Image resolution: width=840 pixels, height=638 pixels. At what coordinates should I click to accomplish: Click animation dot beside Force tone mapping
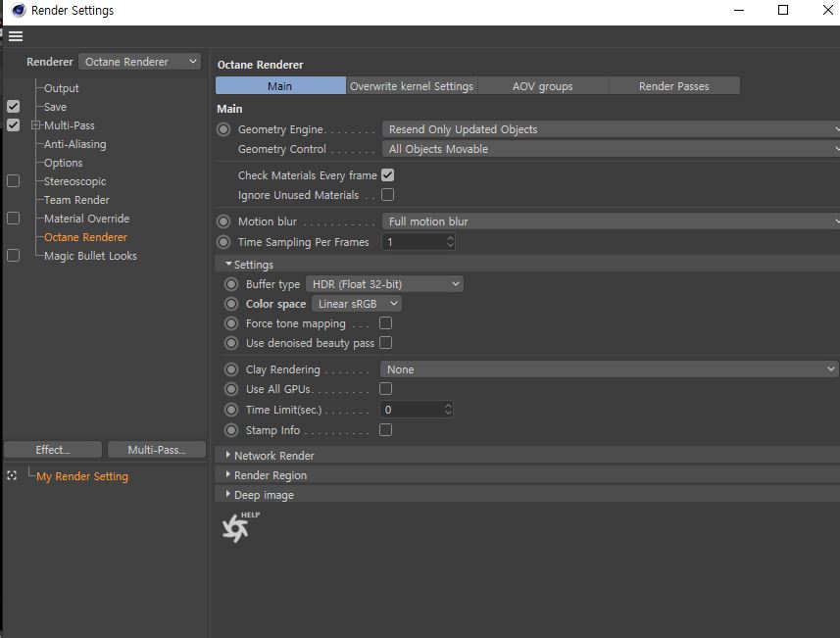tap(231, 323)
